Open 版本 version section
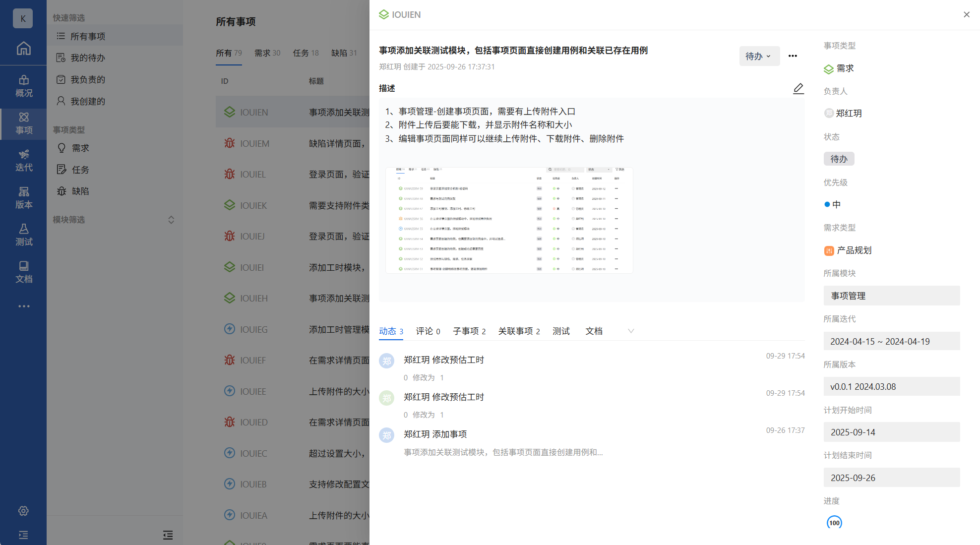Viewport: 980px width, 545px height. (x=23, y=198)
